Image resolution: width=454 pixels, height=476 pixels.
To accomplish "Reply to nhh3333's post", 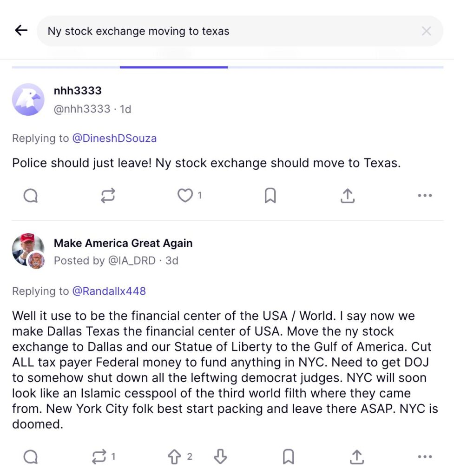I will [31, 196].
